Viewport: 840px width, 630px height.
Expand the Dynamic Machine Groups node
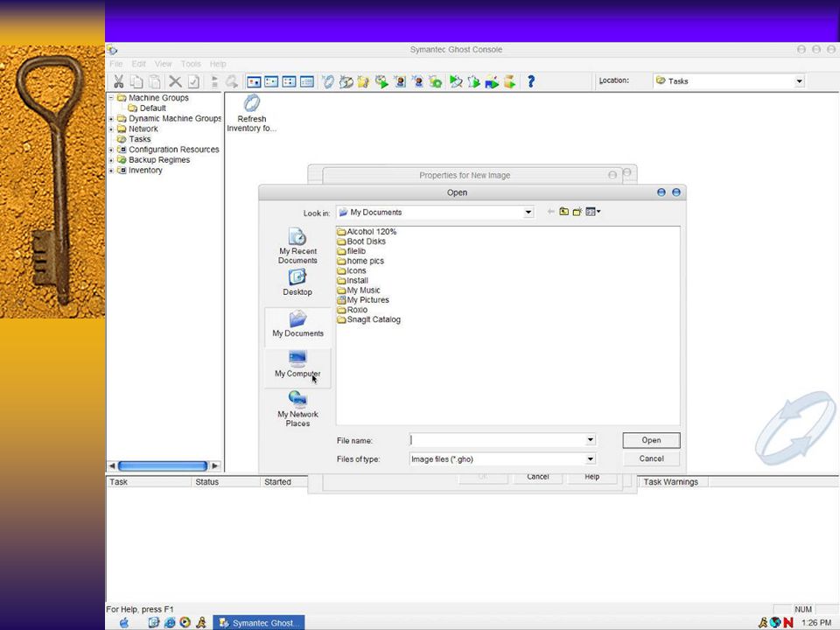(111, 118)
